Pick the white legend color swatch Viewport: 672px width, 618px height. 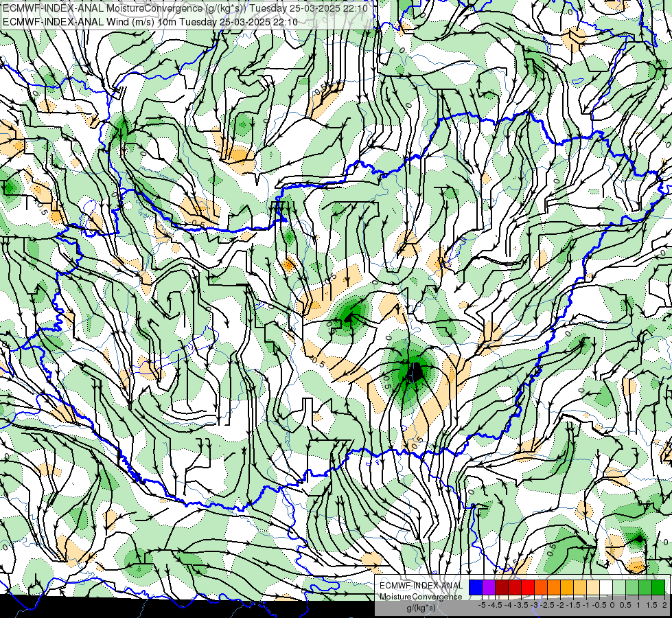606,587
